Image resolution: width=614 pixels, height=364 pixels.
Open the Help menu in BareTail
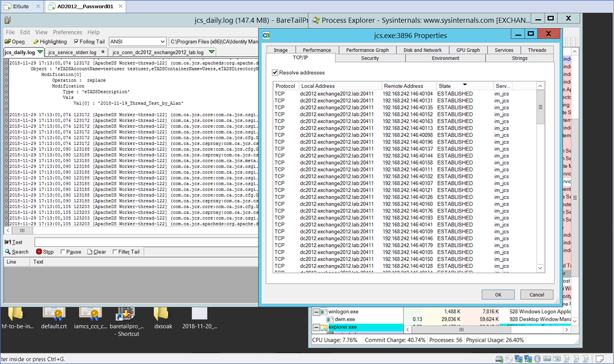(x=93, y=32)
